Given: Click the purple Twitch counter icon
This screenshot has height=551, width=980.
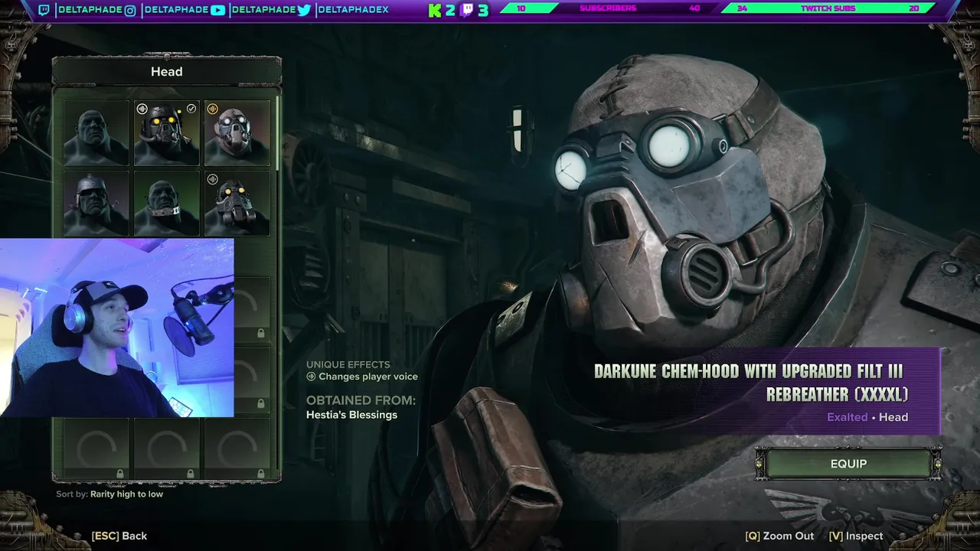Looking at the screenshot, I should 467,10.
